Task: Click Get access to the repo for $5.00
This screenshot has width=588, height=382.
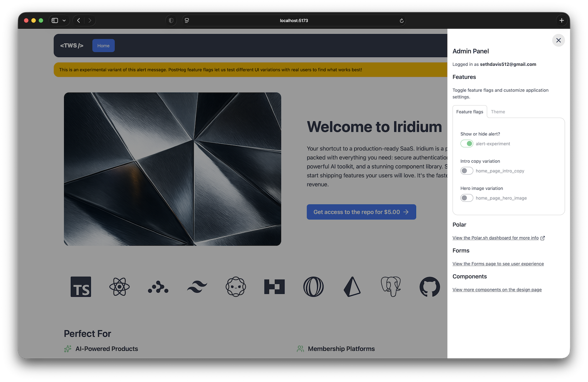Action: click(361, 212)
